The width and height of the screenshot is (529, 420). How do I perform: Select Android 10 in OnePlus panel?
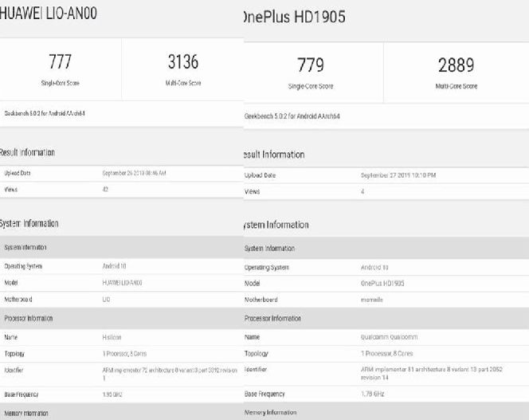374,268
